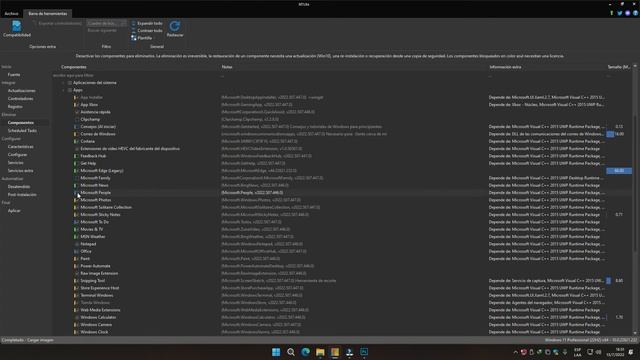This screenshot has width=640, height=360.
Task: Select Microsoft Sticky Notes row
Action: click(x=343, y=215)
